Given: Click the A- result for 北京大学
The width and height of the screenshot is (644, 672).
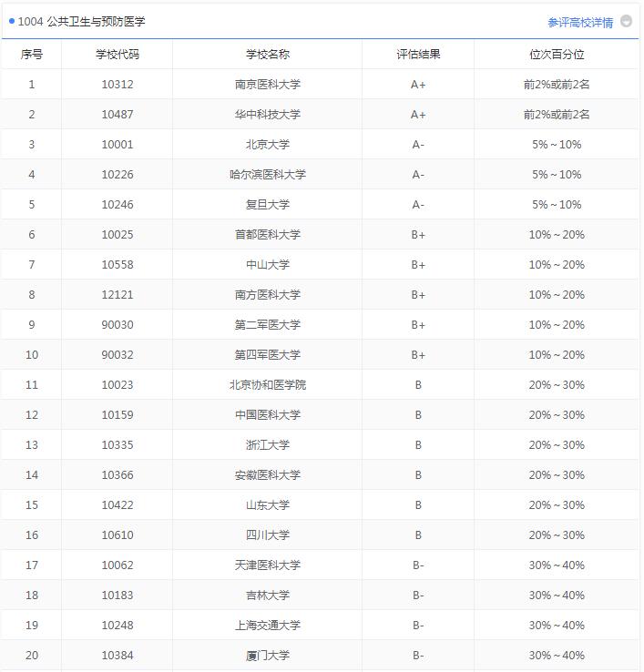Looking at the screenshot, I should 418,145.
